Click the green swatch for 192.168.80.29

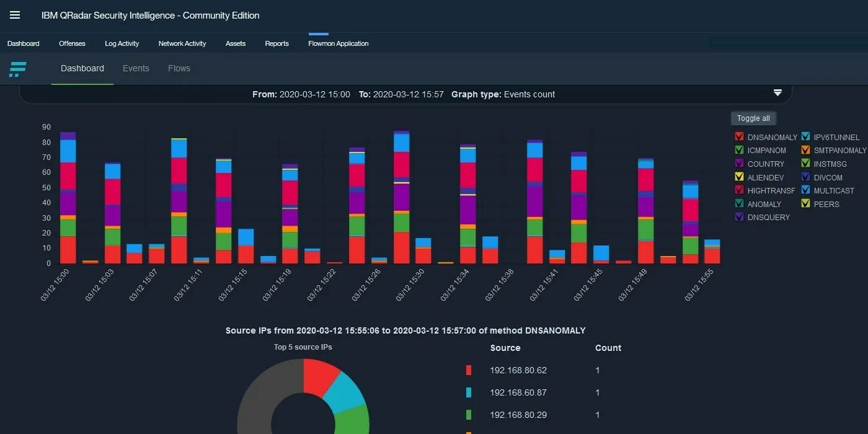pos(469,415)
